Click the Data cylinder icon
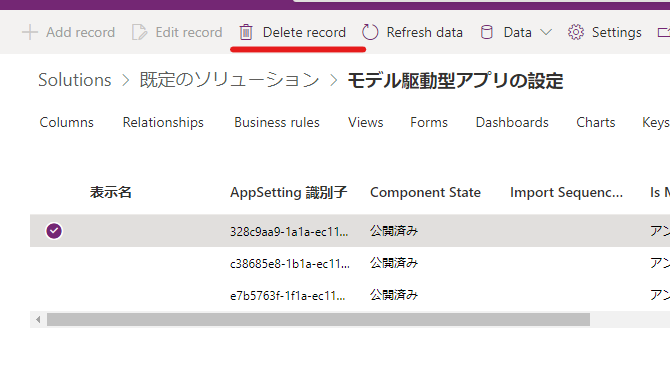This screenshot has width=670, height=374. [487, 32]
